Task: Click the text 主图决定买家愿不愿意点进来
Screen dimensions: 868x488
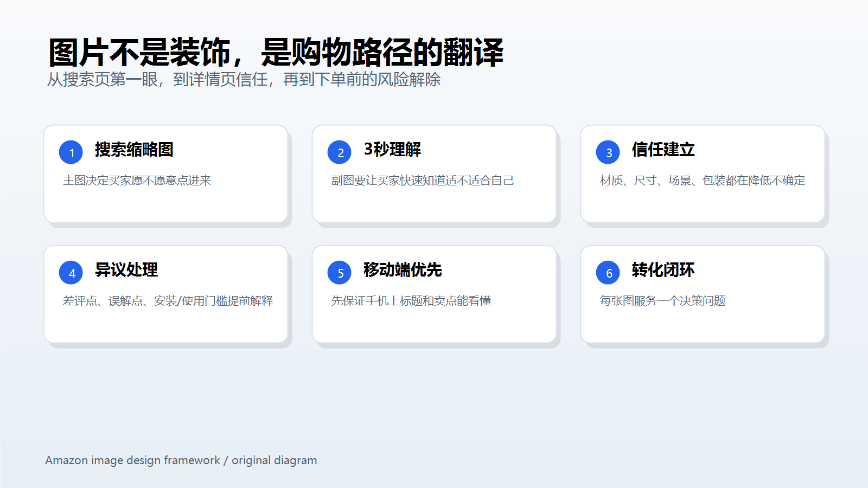Action: (x=137, y=181)
